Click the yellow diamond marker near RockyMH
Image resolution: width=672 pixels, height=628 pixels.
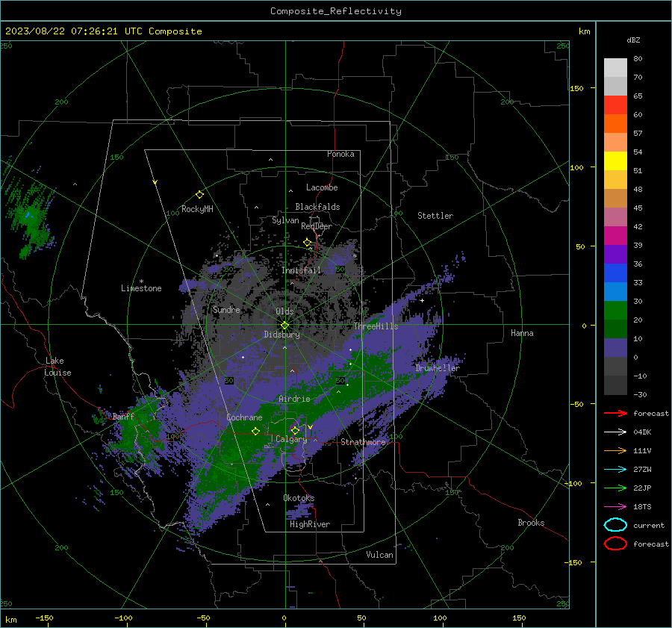[199, 195]
